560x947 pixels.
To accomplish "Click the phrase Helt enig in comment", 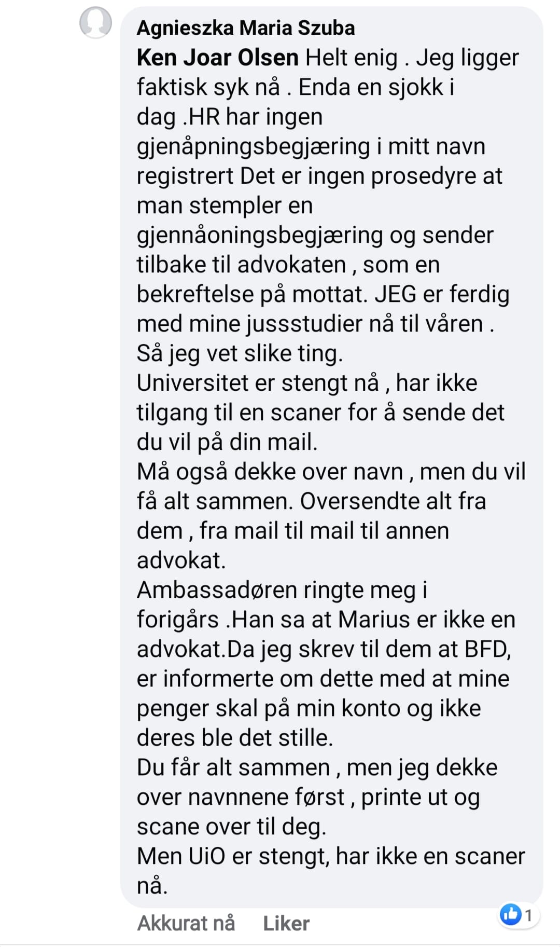I will click(352, 58).
